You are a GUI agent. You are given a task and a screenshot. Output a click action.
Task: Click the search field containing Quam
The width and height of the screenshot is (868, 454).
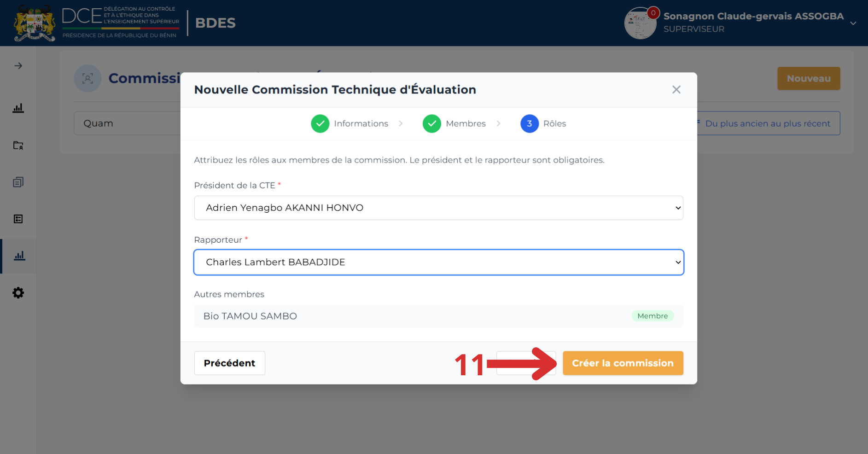(x=128, y=123)
